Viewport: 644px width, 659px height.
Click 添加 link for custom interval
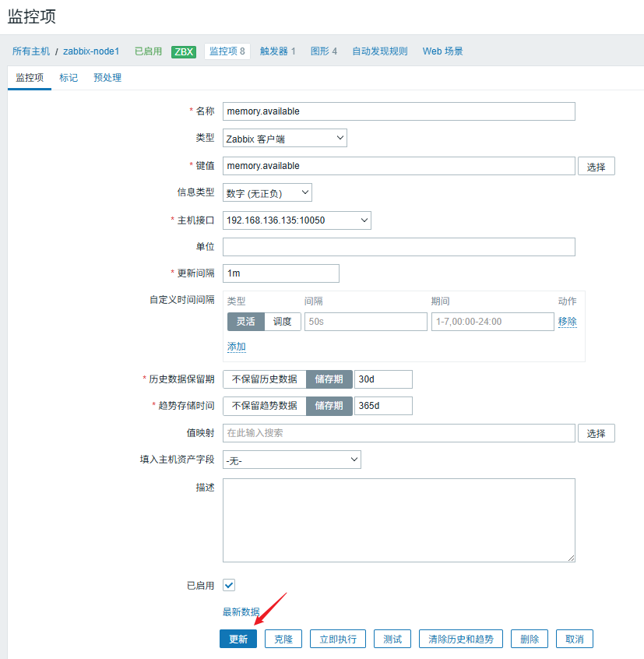pos(237,347)
